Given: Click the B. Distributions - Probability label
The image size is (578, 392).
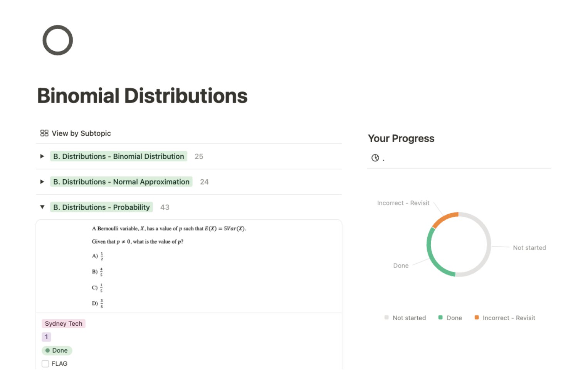Looking at the screenshot, I should point(101,207).
